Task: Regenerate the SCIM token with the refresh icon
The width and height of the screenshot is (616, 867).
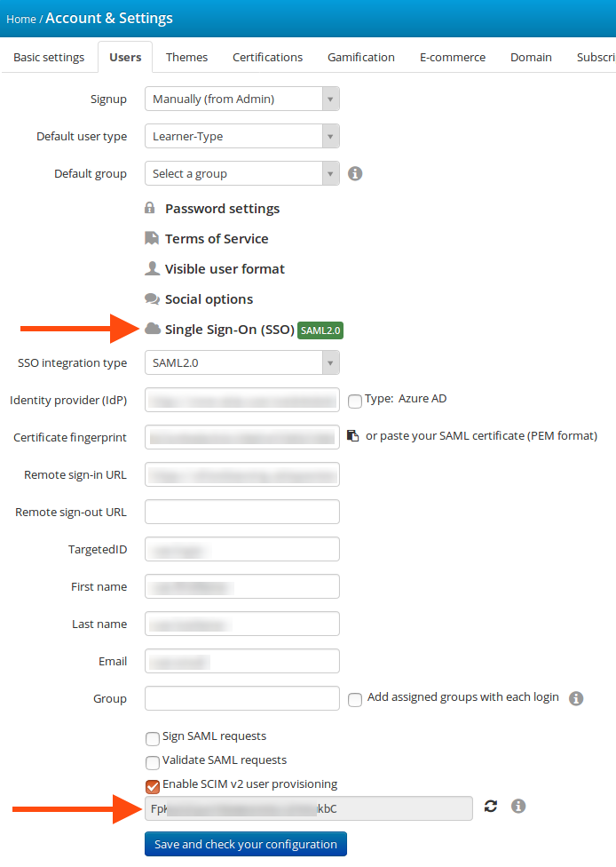Action: tap(491, 807)
